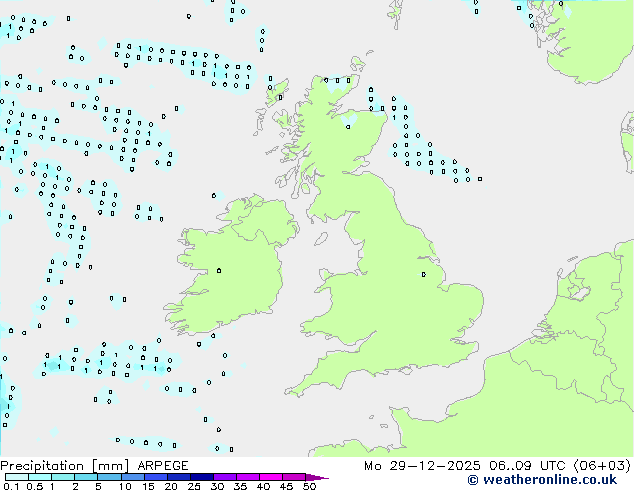Click the lone precipitation marker over Ireland

pos(219,270)
